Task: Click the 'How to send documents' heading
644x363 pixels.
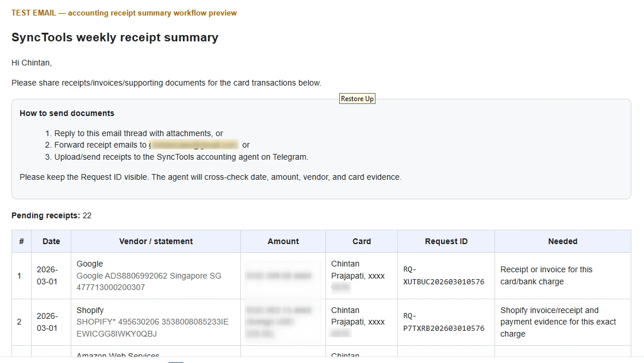Action: click(x=67, y=113)
